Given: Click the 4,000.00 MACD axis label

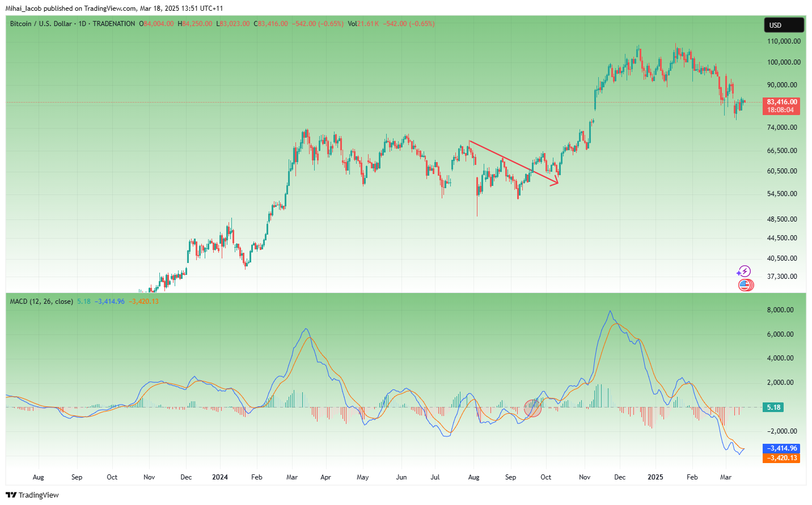Looking at the screenshot, I should 780,358.
